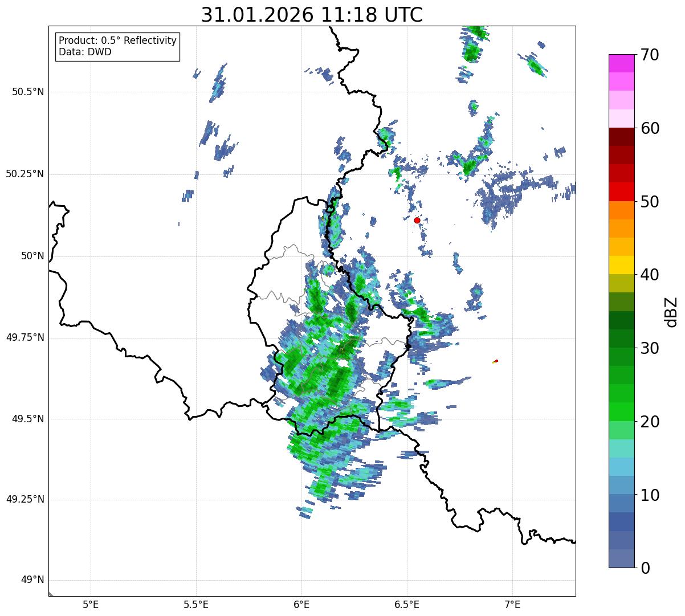The image size is (685, 616).
Task: Click the yellow swatch just above 40 dBZ
Action: [621, 265]
